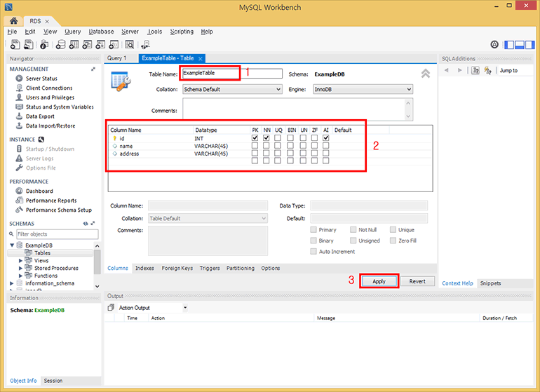Image resolution: width=540 pixels, height=392 pixels.
Task: Collapse table header with double-chevron icon
Action: click(425, 74)
